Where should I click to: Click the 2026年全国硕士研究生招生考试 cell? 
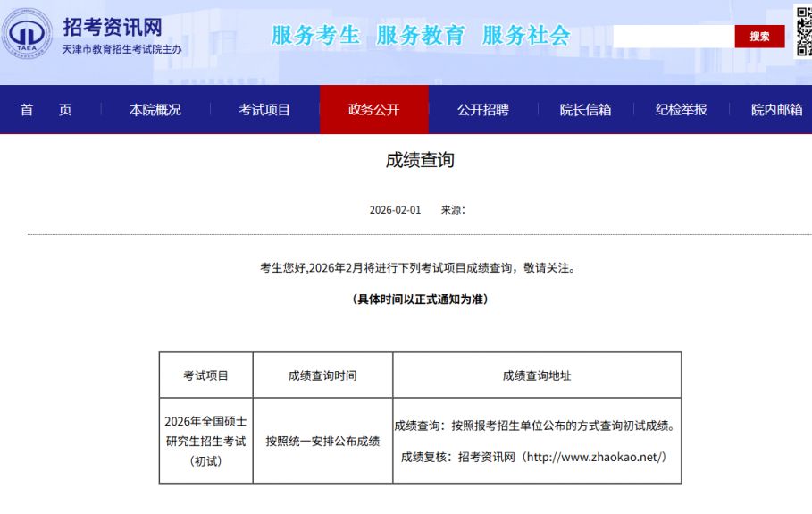(205, 441)
